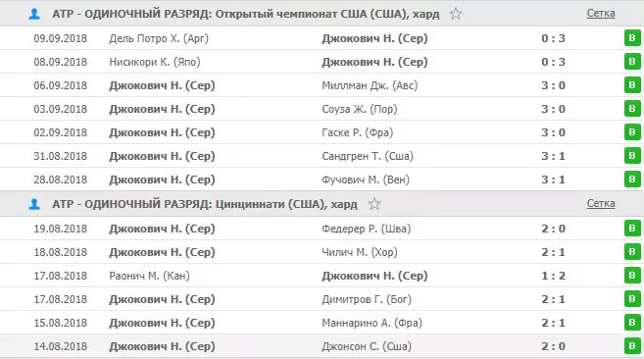
Task: Open Сетка link for US Open tournament
Action: 601,13
